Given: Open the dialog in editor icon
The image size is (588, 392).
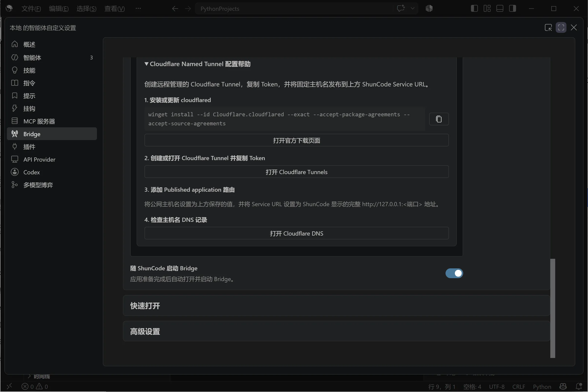Looking at the screenshot, I should [548, 27].
